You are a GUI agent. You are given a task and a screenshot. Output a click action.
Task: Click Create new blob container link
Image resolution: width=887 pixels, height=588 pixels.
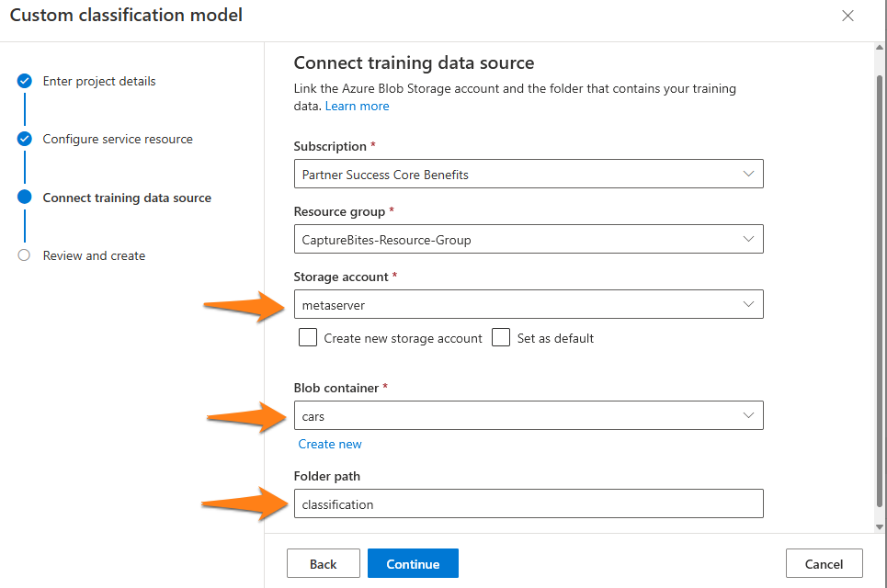(x=330, y=445)
